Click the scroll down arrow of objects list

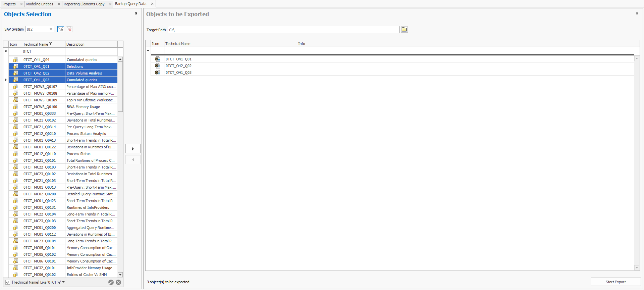[x=120, y=275]
